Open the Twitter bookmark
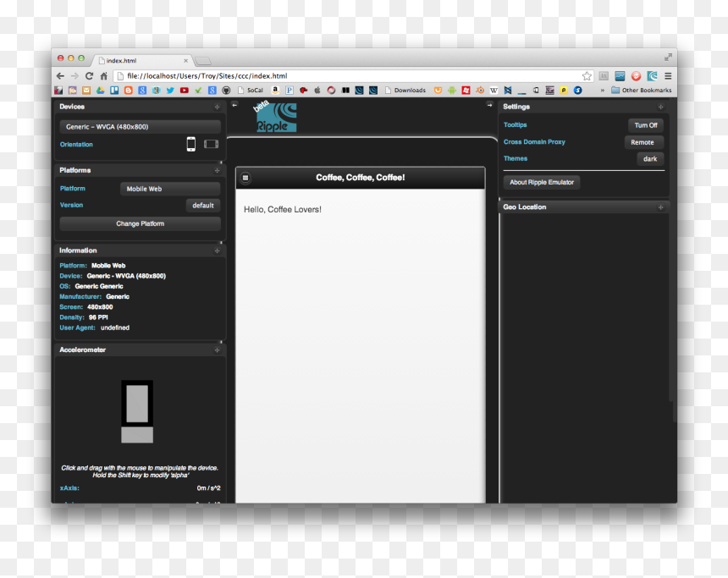This screenshot has width=728, height=578. click(170, 90)
